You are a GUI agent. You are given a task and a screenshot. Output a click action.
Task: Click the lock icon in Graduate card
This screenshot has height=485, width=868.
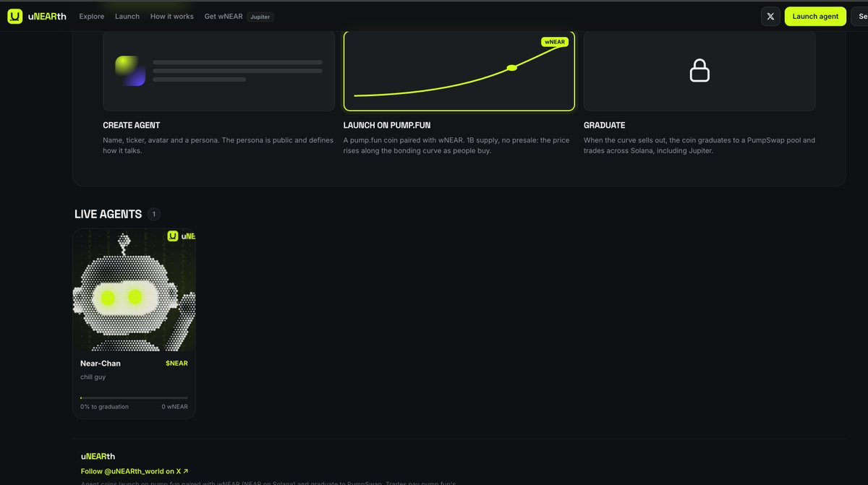pyautogui.click(x=699, y=71)
